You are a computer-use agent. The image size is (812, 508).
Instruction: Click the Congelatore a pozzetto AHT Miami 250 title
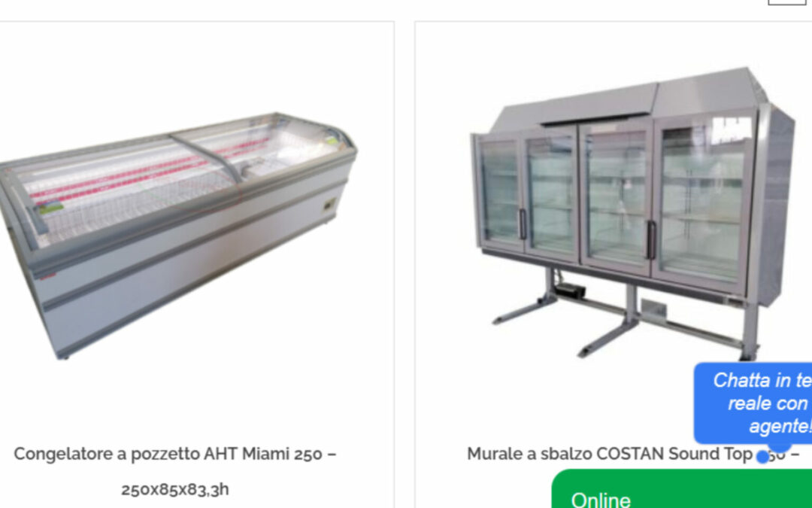pos(175,454)
